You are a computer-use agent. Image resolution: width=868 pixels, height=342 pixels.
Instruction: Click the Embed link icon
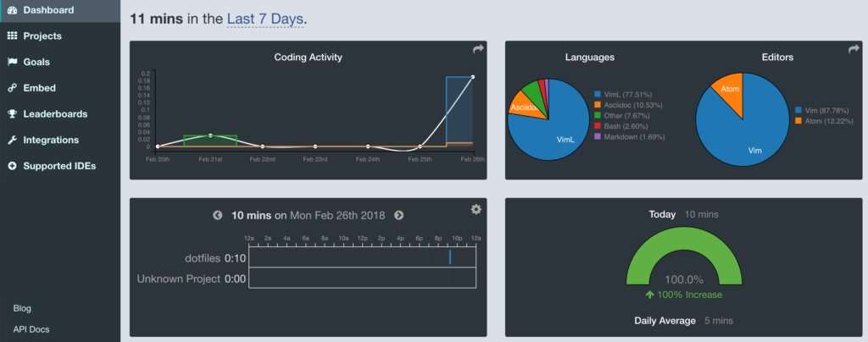12,88
